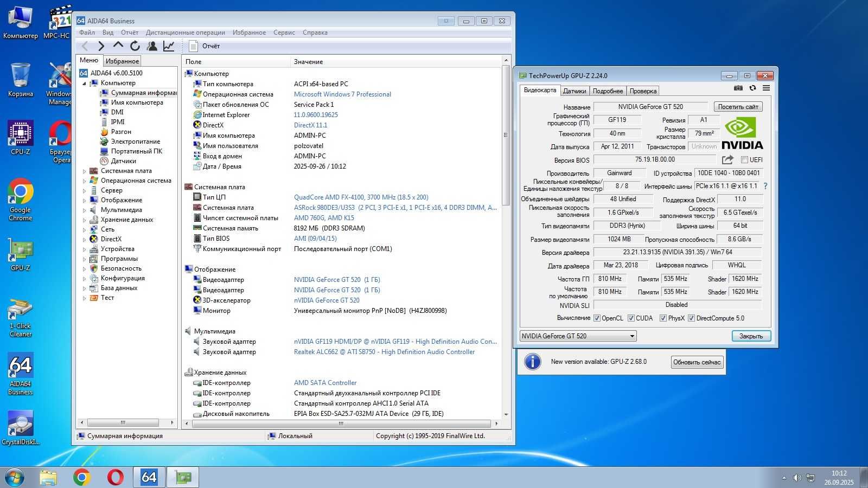
Task: Click the Обновить сейчас button
Action: click(x=697, y=362)
